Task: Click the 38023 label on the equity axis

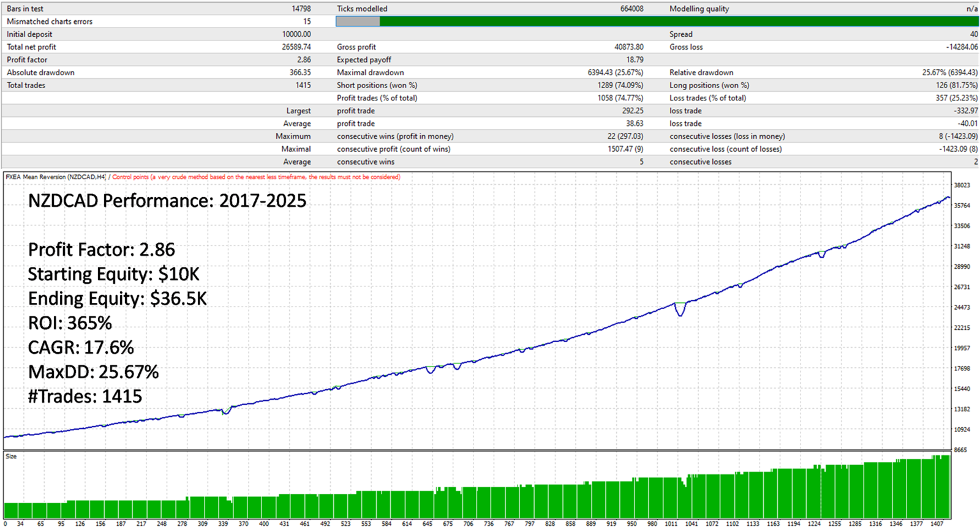Action: 962,185
